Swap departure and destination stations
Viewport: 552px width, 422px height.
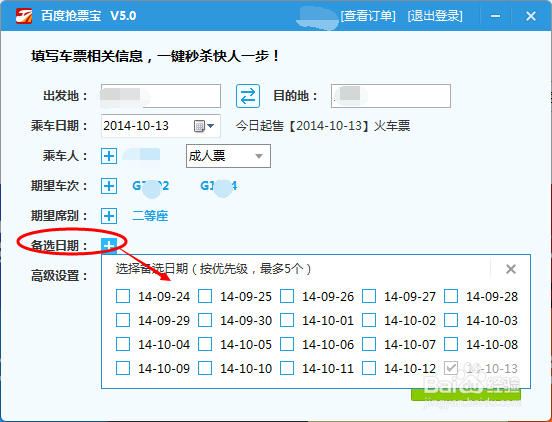pos(248,96)
